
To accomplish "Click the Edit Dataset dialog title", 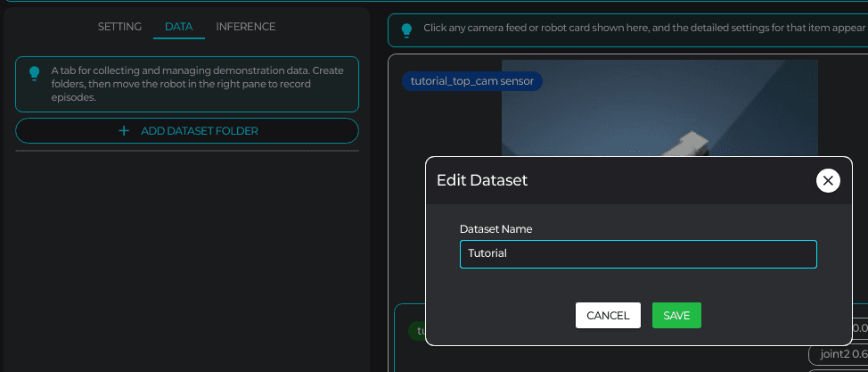I will tap(482, 180).
